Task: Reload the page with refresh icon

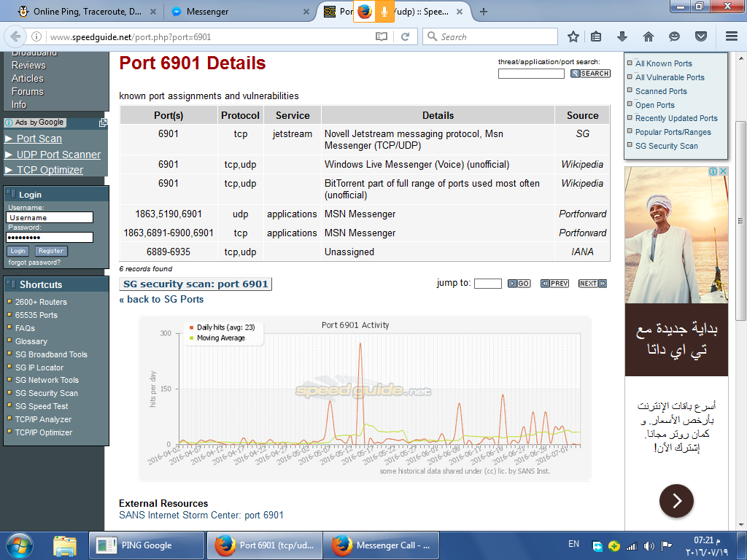Action: click(x=405, y=36)
